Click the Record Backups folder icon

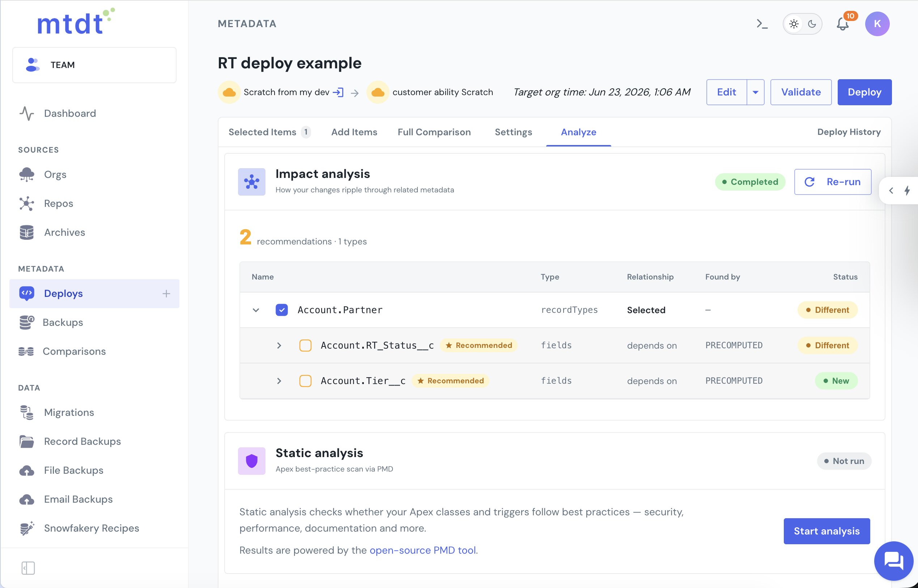(26, 442)
